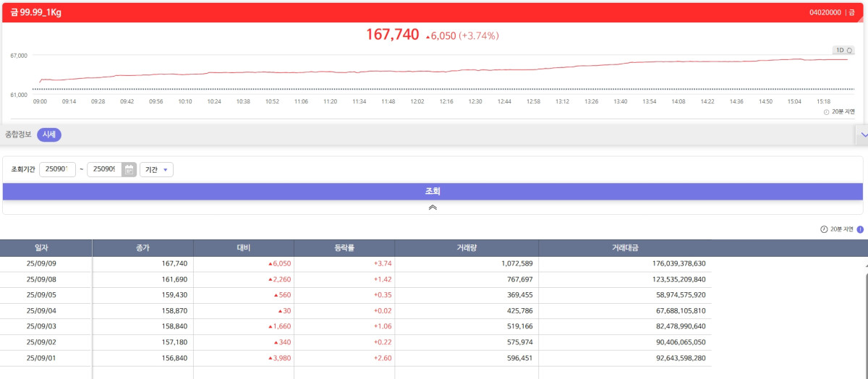Collapse the search panel with double chevron
The image size is (868, 379).
tap(433, 208)
